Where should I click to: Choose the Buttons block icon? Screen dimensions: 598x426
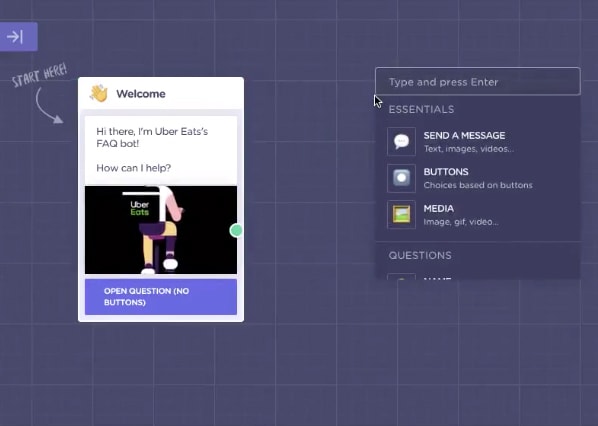point(401,178)
